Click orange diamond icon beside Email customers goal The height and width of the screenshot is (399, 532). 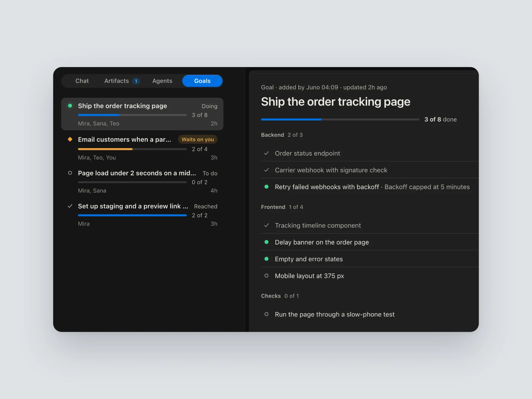[70, 139]
